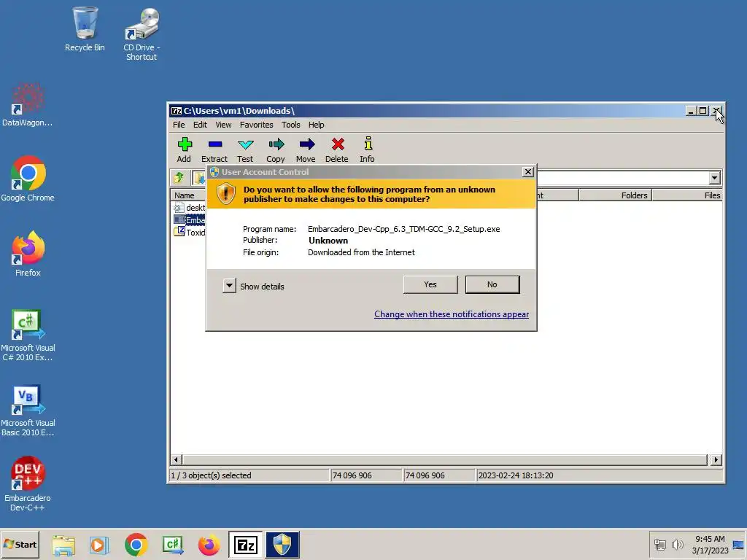Click the horizontal scrollbar right arrow
The height and width of the screenshot is (560, 747).
(716, 459)
